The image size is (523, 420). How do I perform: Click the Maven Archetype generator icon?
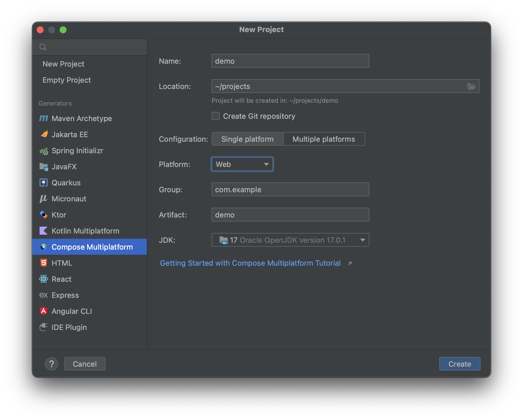[44, 118]
